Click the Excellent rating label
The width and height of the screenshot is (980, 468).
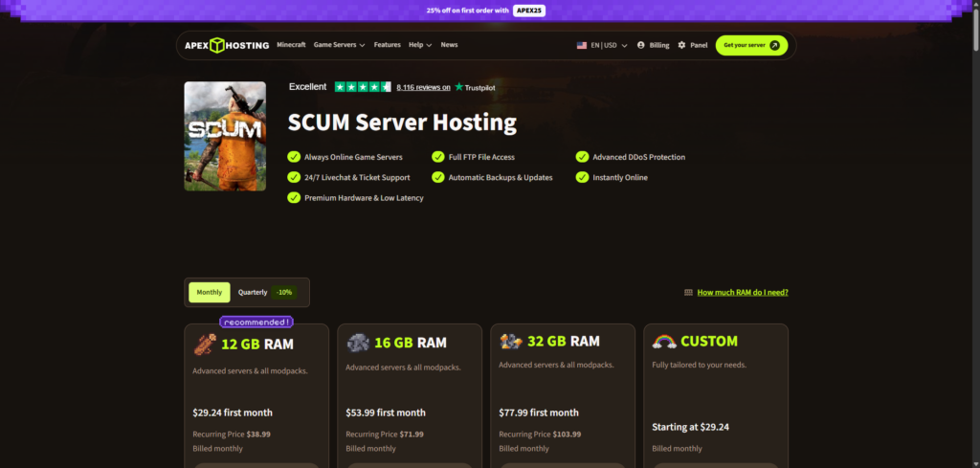pos(307,87)
